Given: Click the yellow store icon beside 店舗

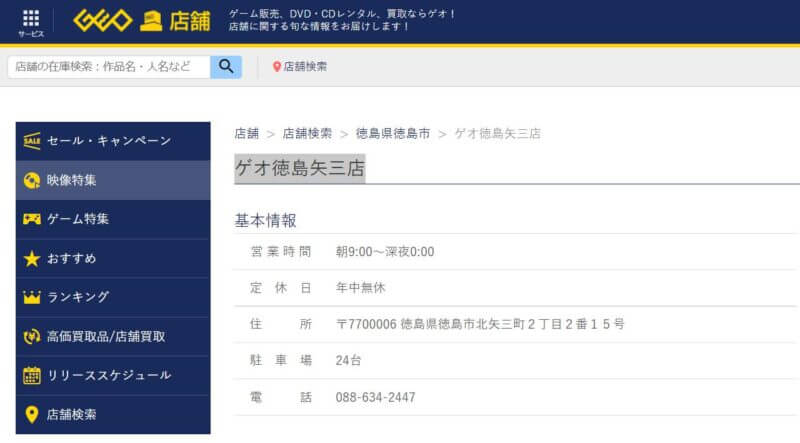Looking at the screenshot, I should pyautogui.click(x=151, y=21).
